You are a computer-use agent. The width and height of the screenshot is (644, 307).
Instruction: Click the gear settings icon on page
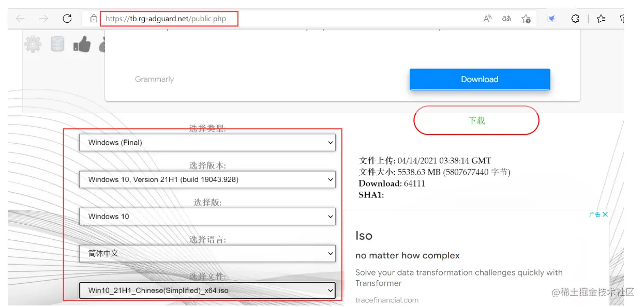click(x=33, y=44)
